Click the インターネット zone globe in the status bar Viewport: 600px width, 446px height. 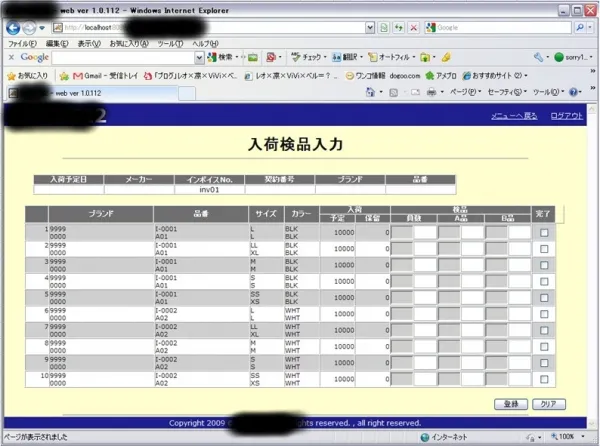(424, 437)
